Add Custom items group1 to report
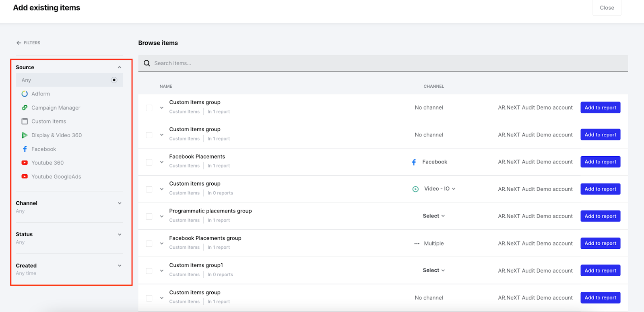 [x=601, y=271]
